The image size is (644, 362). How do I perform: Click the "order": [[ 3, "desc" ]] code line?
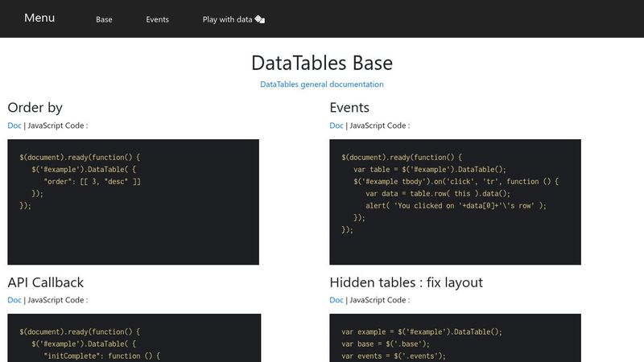92,182
